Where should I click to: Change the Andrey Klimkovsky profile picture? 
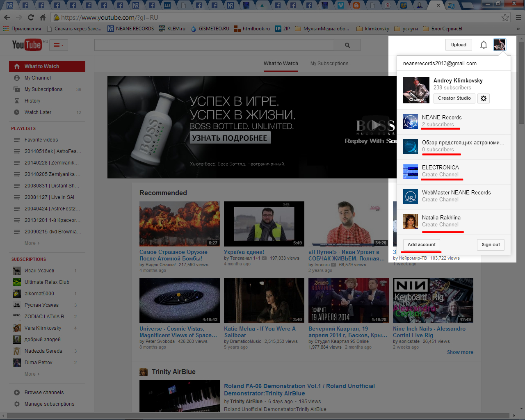[x=416, y=90]
